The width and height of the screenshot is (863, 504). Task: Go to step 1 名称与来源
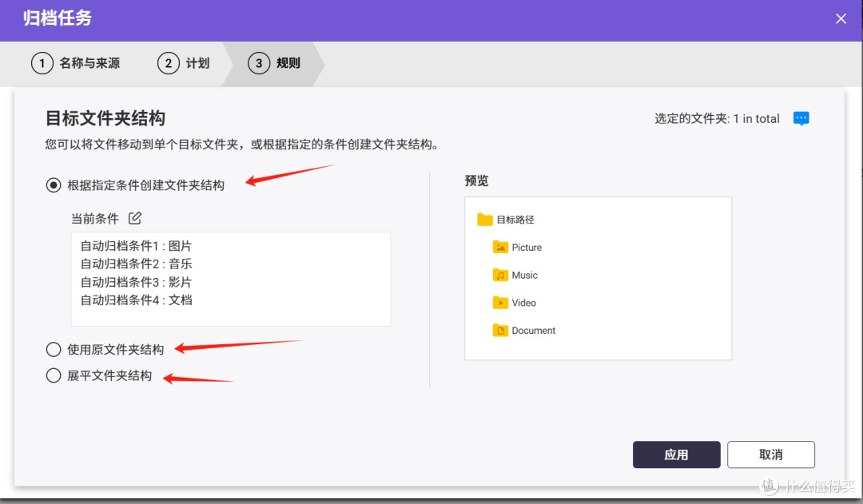76,63
